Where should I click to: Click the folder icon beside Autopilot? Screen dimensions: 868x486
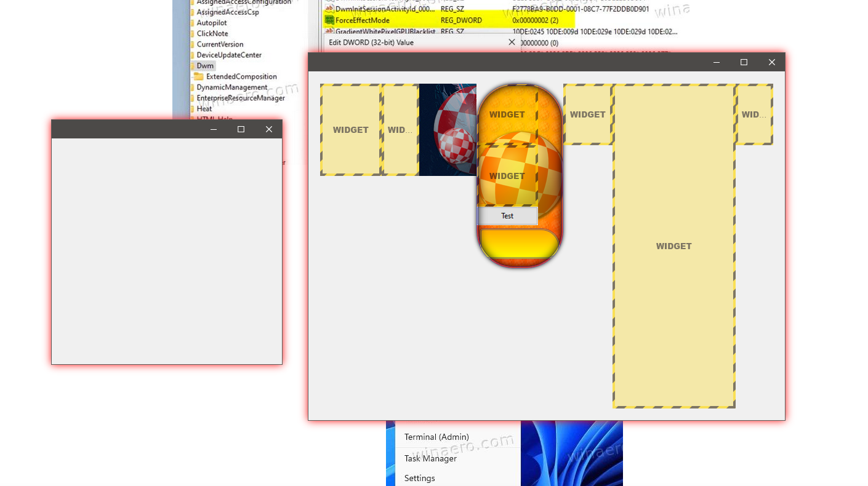(x=193, y=23)
